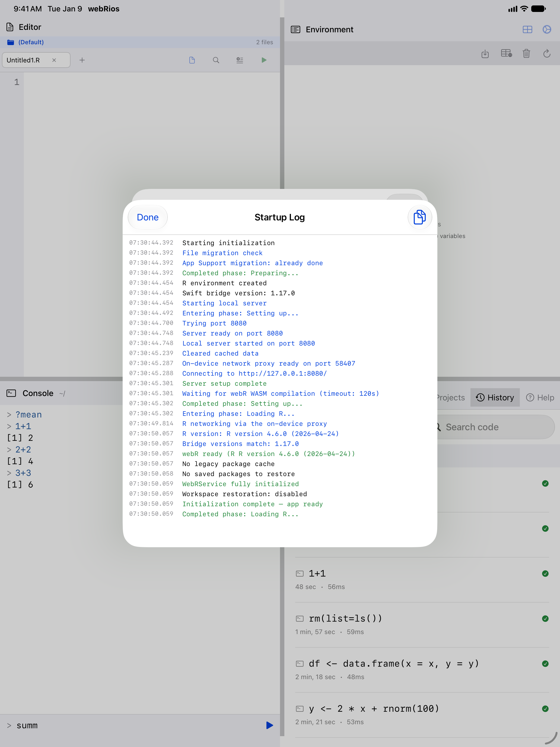The height and width of the screenshot is (747, 560).
Task: Close the Untitled1.R tab
Action: tap(54, 60)
